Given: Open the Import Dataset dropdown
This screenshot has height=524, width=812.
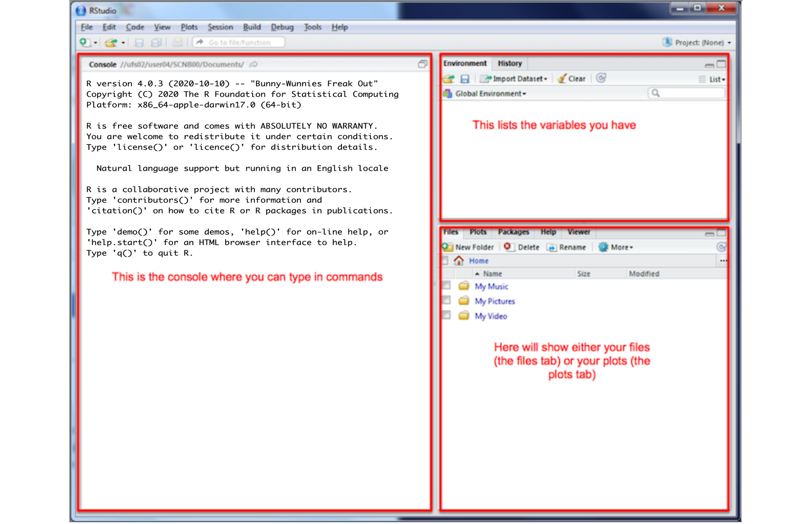Looking at the screenshot, I should 515,79.
